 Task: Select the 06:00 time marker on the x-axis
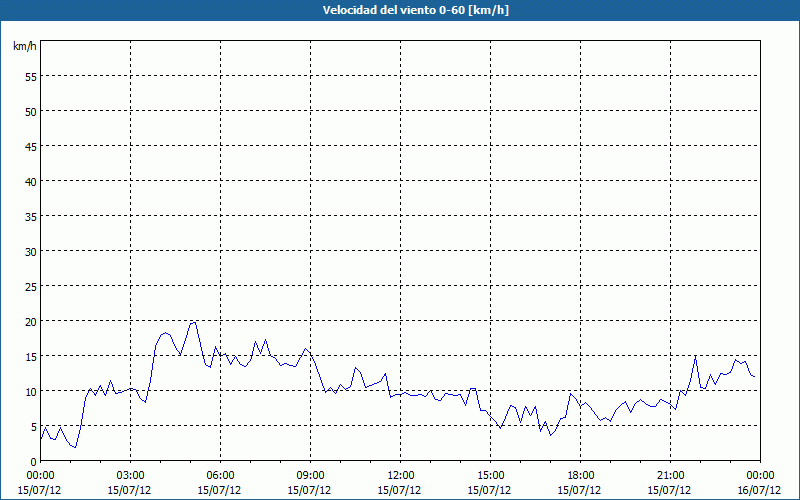click(220, 475)
